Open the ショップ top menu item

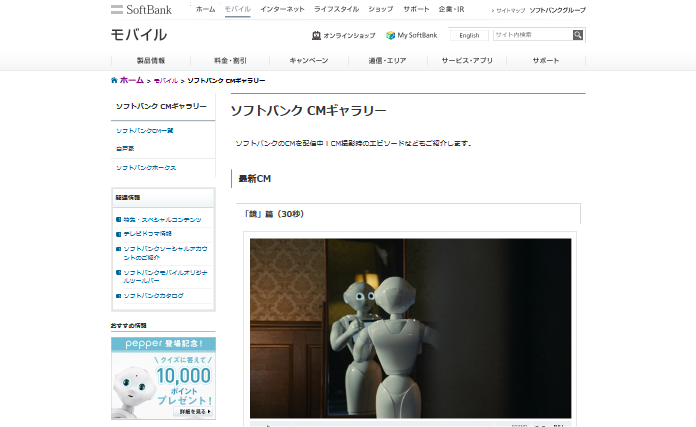(x=380, y=9)
